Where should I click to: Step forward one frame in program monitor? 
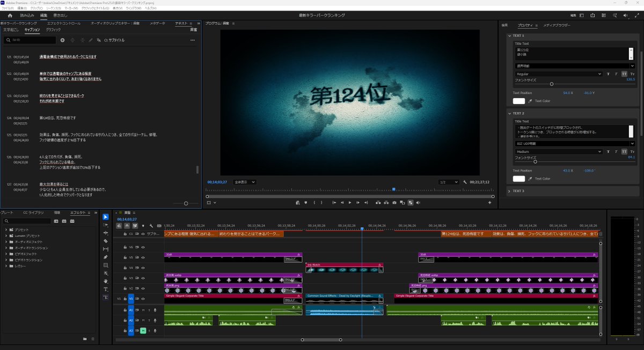[x=358, y=203]
